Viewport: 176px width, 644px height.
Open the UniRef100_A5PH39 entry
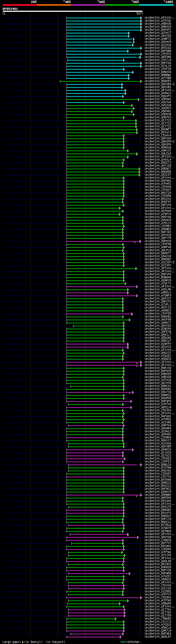point(158,241)
